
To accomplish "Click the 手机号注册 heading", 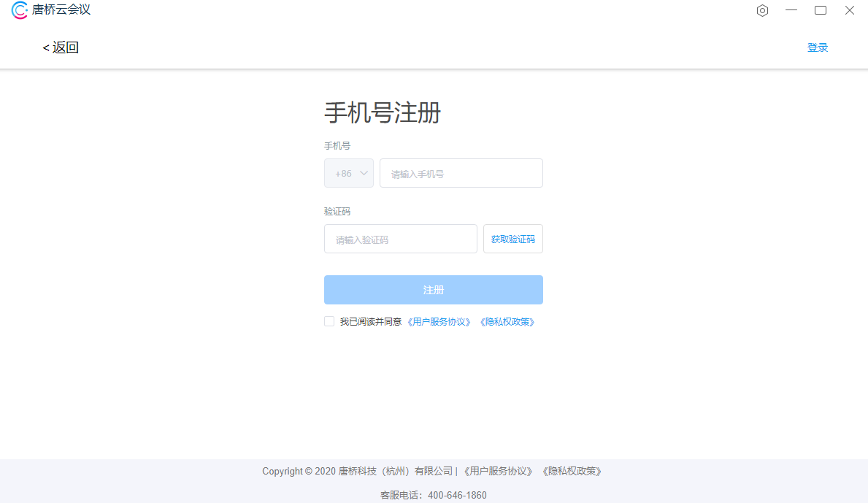I will (x=383, y=113).
